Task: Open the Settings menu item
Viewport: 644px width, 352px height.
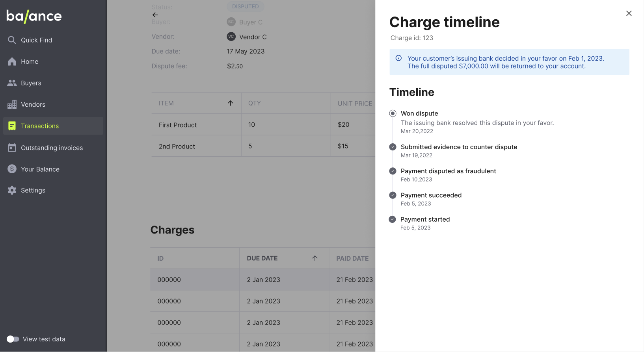Action: (x=53, y=190)
